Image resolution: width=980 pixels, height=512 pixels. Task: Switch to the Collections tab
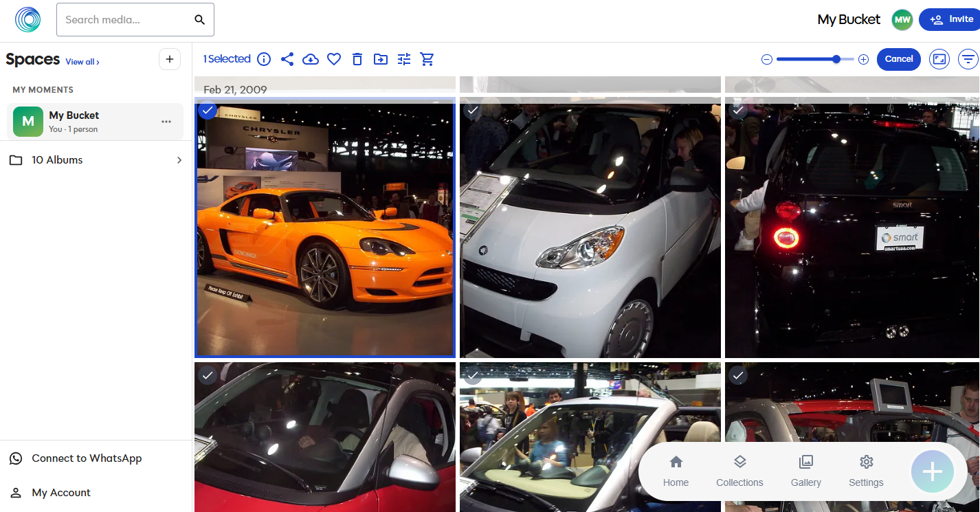(739, 471)
